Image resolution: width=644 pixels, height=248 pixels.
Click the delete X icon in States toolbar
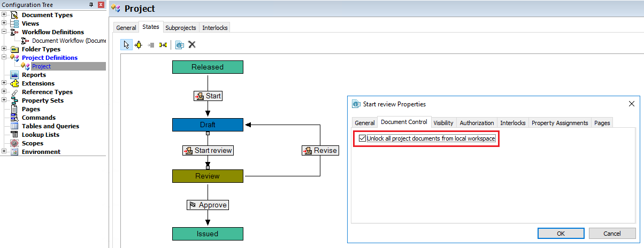tap(191, 45)
